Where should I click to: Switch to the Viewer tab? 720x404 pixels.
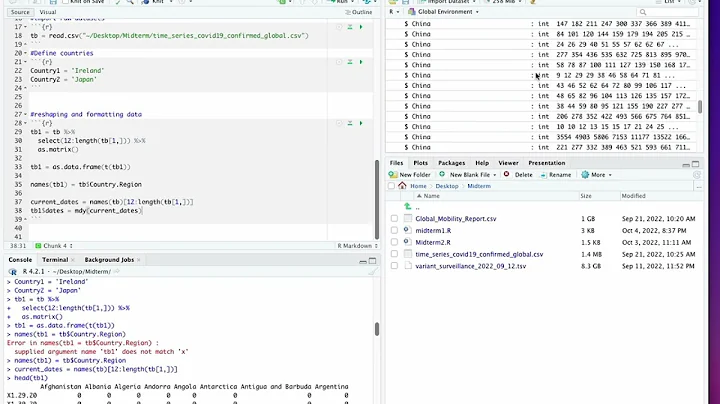pyautogui.click(x=508, y=163)
